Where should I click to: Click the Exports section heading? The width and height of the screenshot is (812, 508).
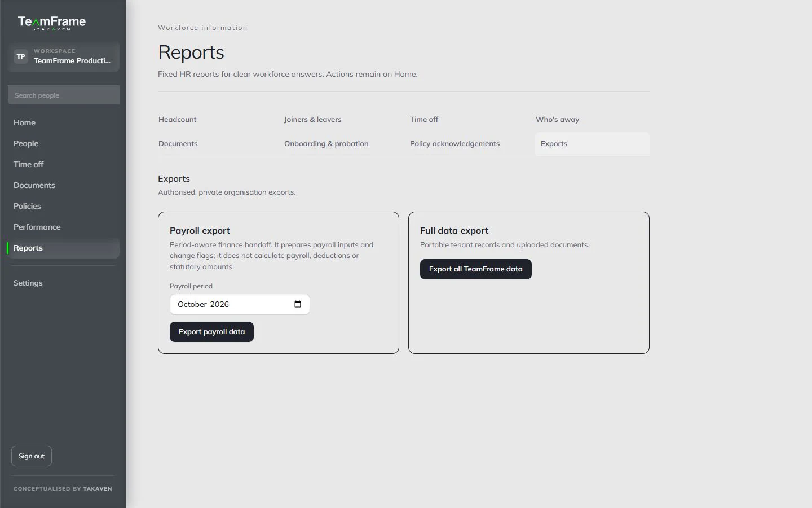coord(174,179)
